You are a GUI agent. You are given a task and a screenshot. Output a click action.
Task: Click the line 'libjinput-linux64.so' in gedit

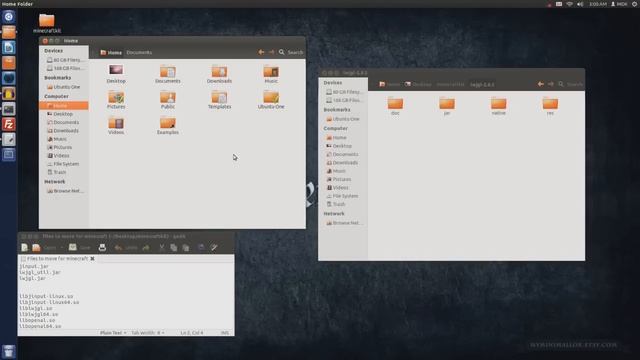point(49,302)
